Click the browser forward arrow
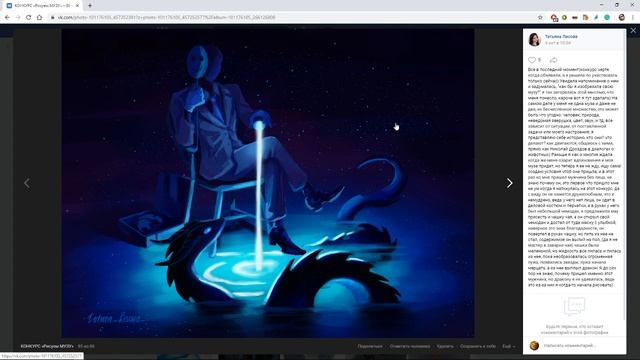The height and width of the screenshot is (360, 640). pyautogui.click(x=18, y=18)
